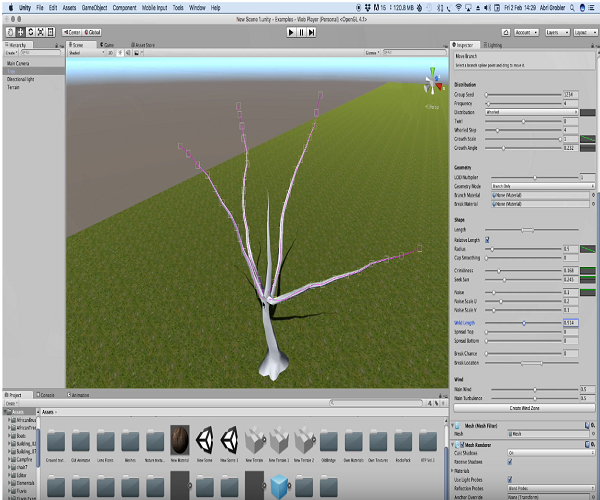Open the Apple menu
This screenshot has width=600, height=500.
pyautogui.click(x=11, y=7)
